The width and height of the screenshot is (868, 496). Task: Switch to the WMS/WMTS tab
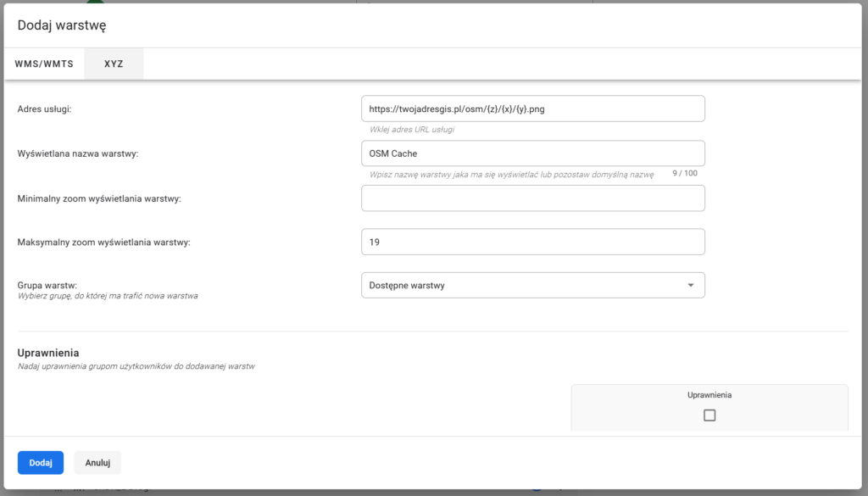pos(44,64)
